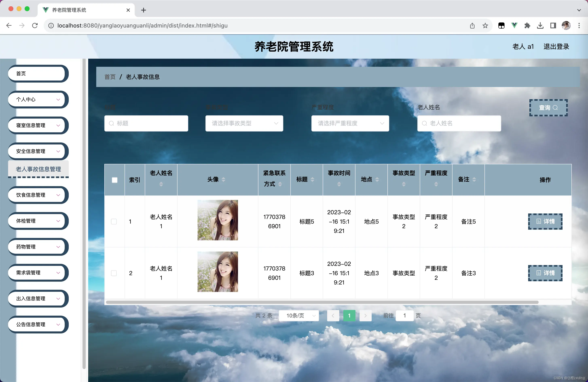Click the 查询 search button

click(548, 108)
